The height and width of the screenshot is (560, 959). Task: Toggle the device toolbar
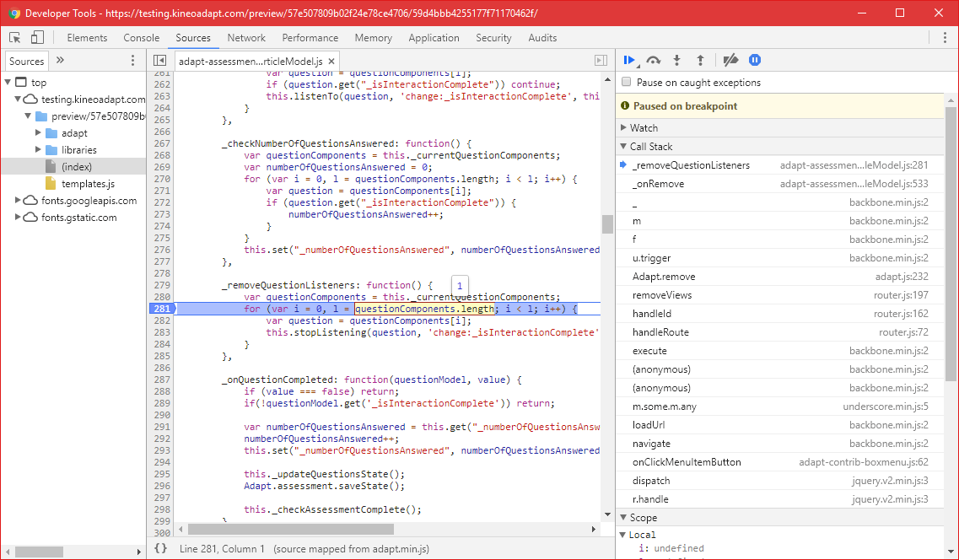(35, 38)
